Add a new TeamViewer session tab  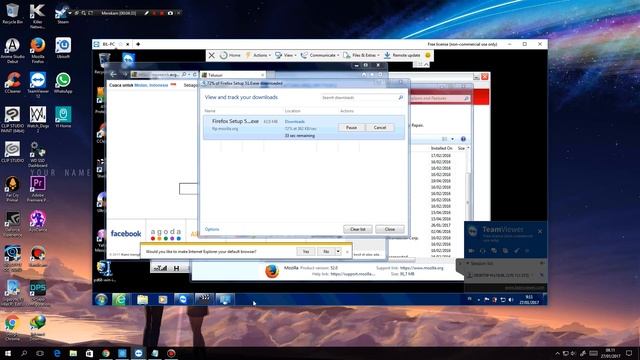pos(138,44)
